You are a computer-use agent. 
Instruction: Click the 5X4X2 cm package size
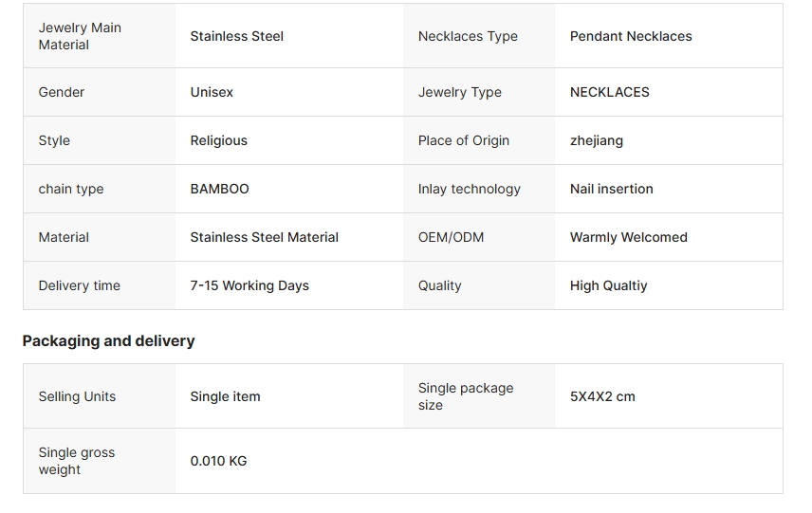pos(602,396)
